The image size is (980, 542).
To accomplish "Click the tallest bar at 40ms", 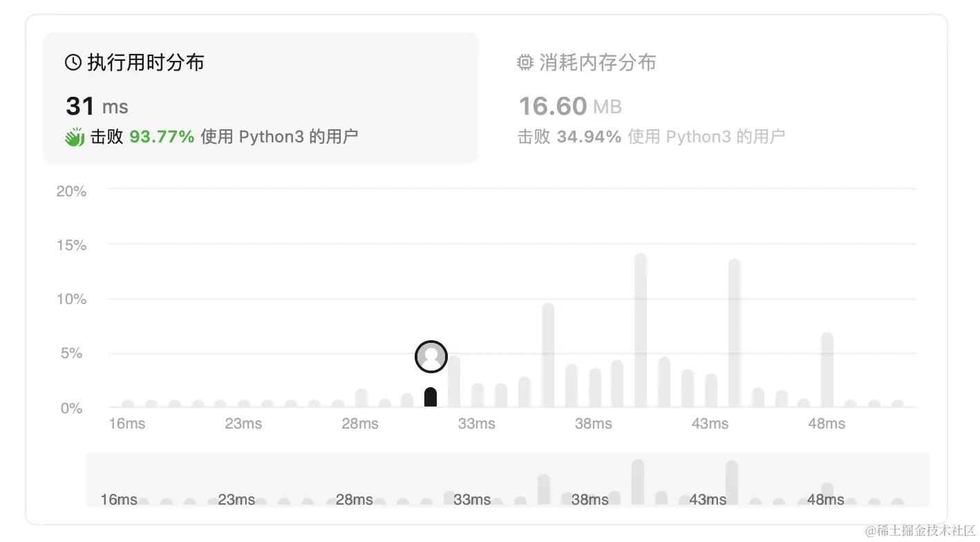I will pyautogui.click(x=641, y=330).
